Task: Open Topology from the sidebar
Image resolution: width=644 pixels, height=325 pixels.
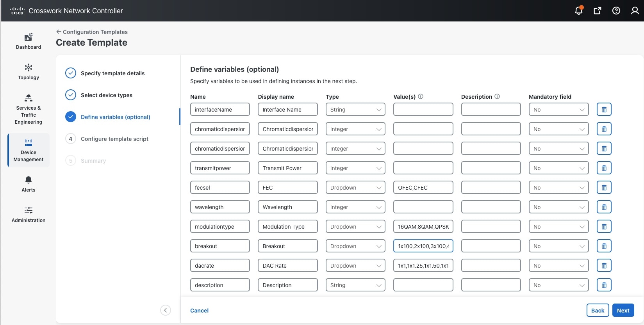Action: (29, 72)
